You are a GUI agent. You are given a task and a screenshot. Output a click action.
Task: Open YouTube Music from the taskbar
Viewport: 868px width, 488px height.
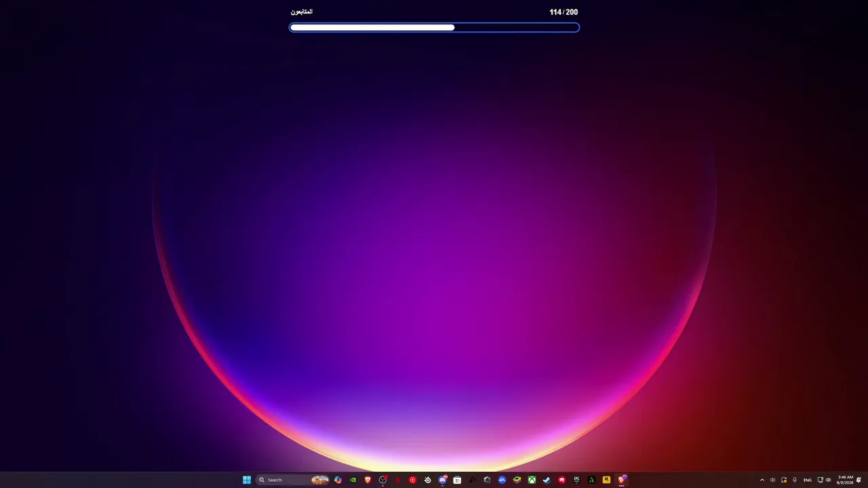(x=412, y=480)
